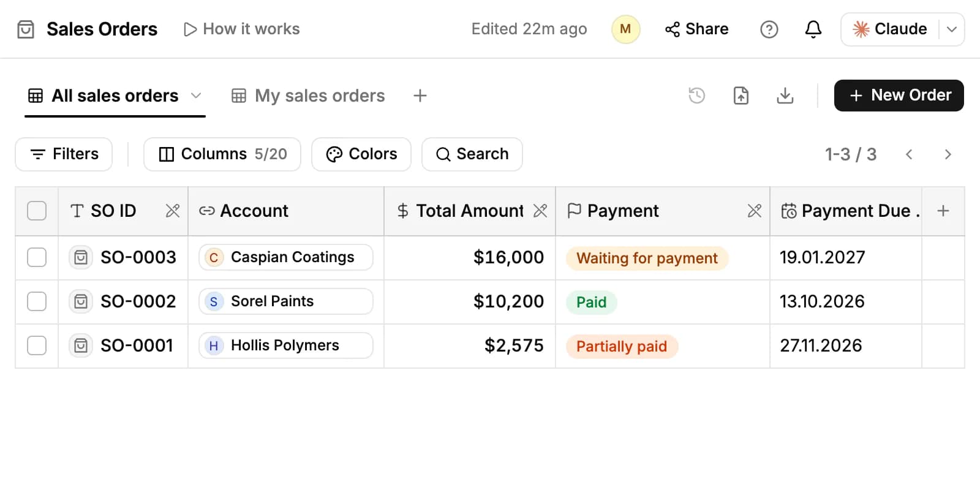Click the Share button
The image size is (980, 490).
tap(696, 29)
